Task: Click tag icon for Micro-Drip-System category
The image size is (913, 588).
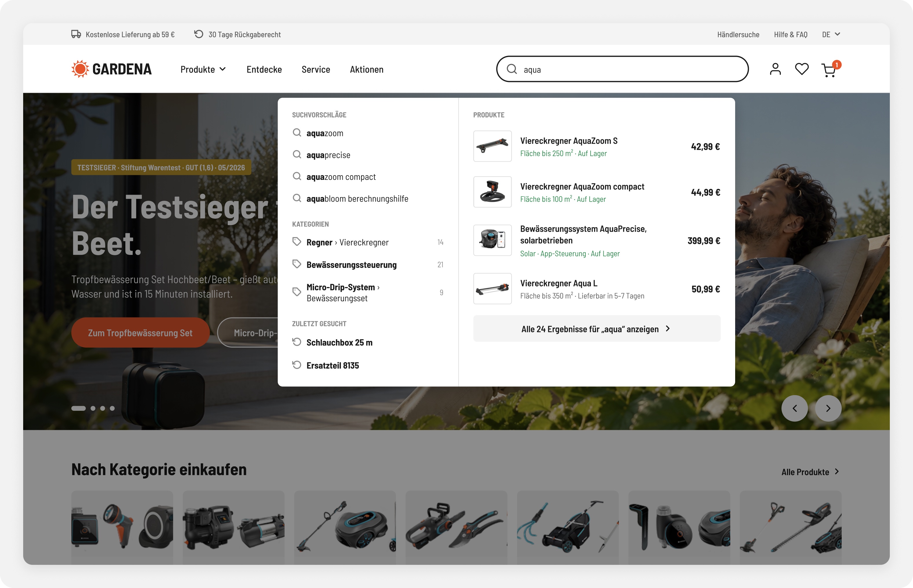Action: [x=297, y=292]
